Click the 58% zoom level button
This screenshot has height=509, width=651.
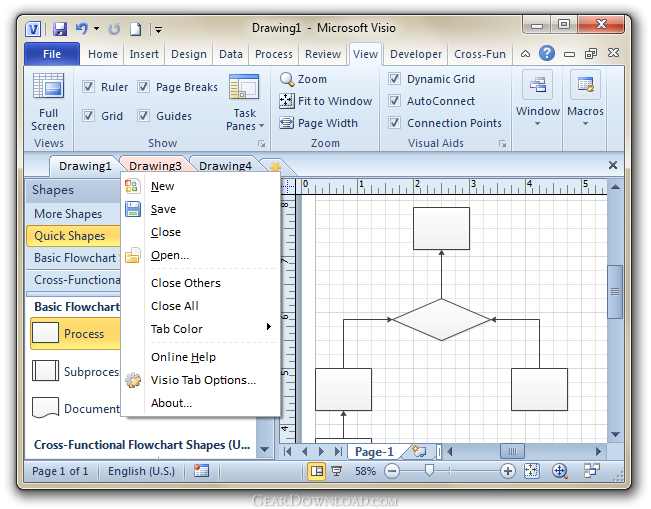[x=365, y=471]
